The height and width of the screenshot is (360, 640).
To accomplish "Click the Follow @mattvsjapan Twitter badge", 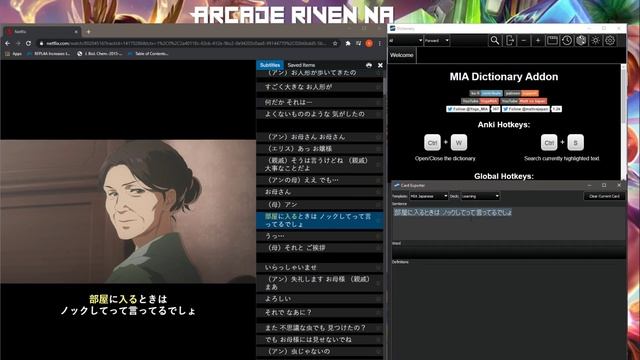I will [526, 109].
